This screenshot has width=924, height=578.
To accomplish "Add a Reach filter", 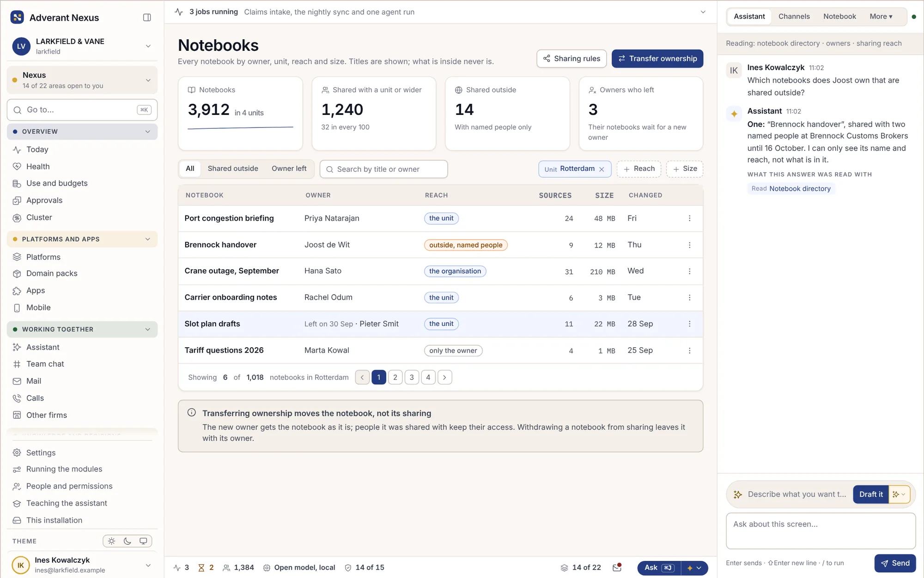I will tap(639, 169).
